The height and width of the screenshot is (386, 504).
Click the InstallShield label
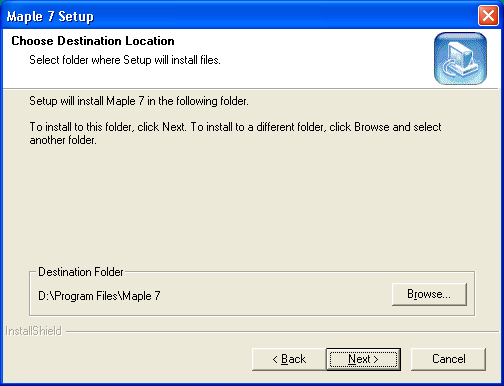[x=34, y=331]
